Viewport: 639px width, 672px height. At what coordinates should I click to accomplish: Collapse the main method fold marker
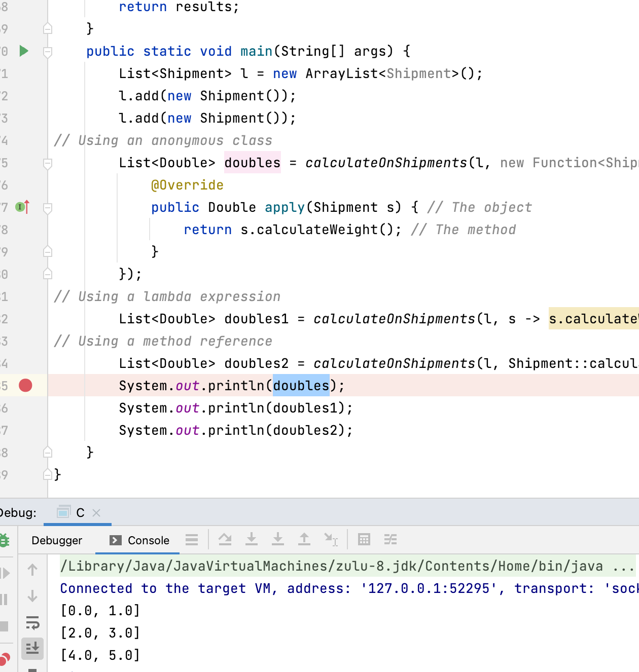point(48,52)
